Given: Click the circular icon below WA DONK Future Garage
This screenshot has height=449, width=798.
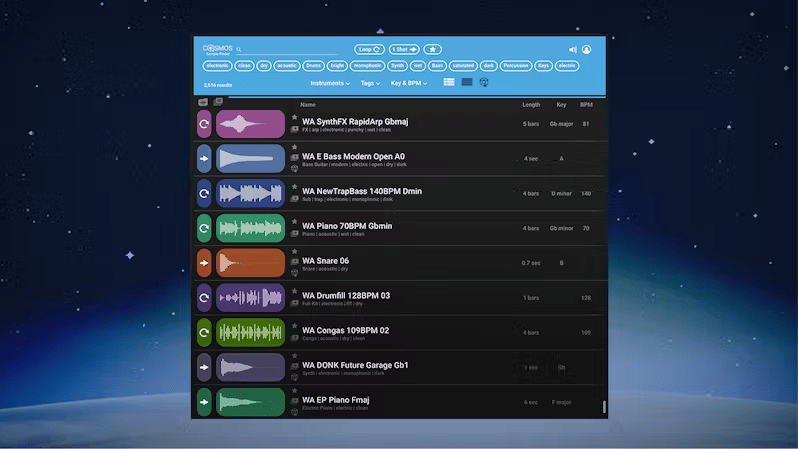Looking at the screenshot, I should (294, 377).
